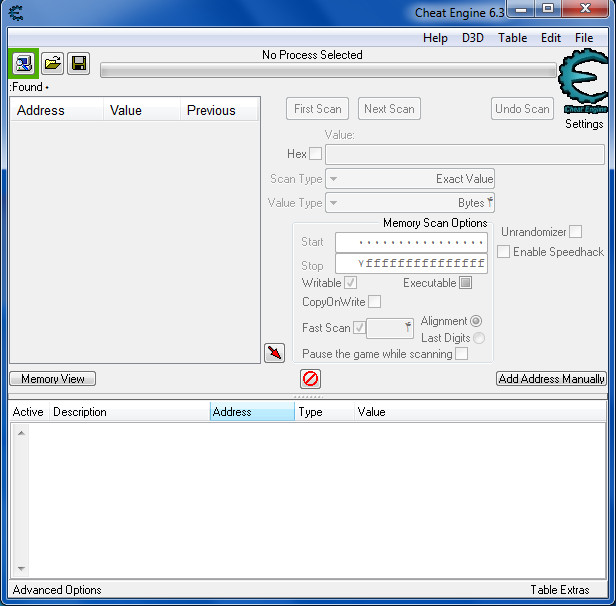Copy selected addresses with the red arrow icon
This screenshot has height=606, width=616.
pos(274,353)
